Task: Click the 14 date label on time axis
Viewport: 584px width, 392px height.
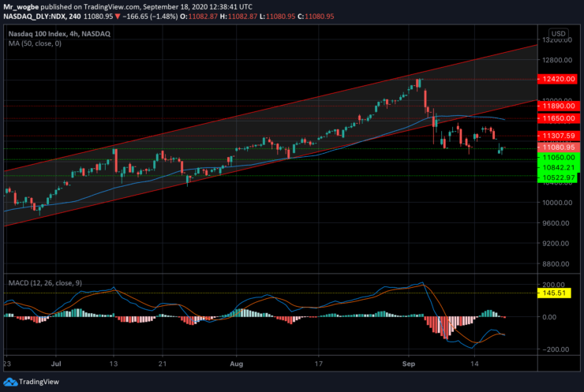Action: coord(474,364)
